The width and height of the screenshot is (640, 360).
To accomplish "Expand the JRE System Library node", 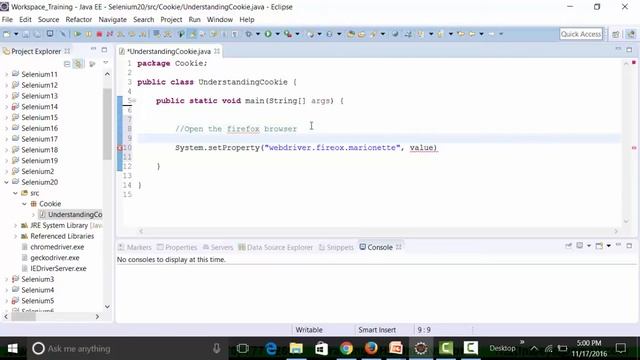I will pos(16,225).
